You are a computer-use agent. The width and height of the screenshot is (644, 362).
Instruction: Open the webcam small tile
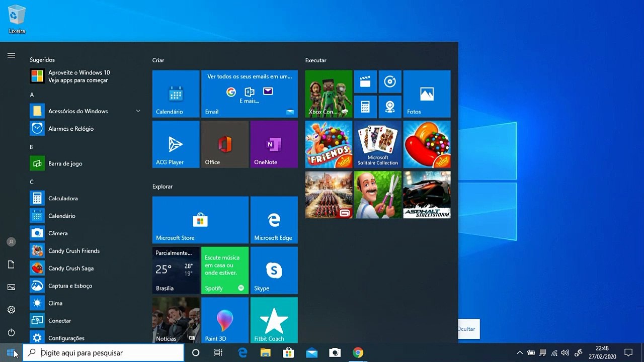point(390,106)
